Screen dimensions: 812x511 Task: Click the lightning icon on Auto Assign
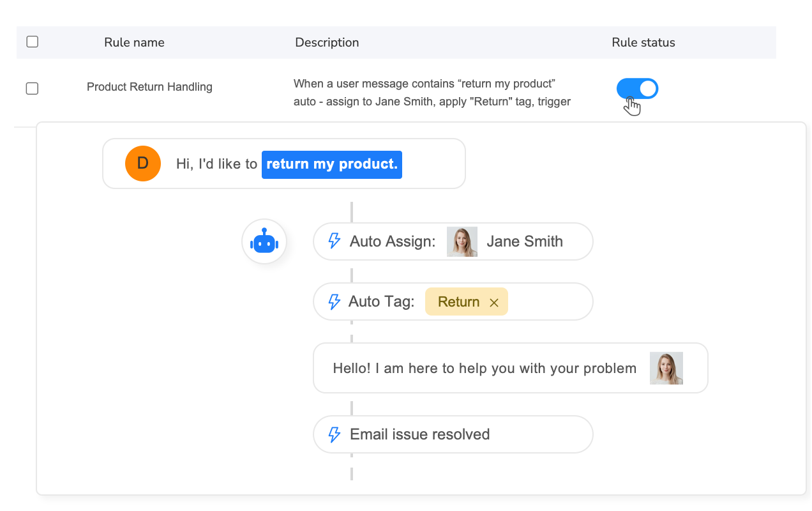(x=334, y=241)
